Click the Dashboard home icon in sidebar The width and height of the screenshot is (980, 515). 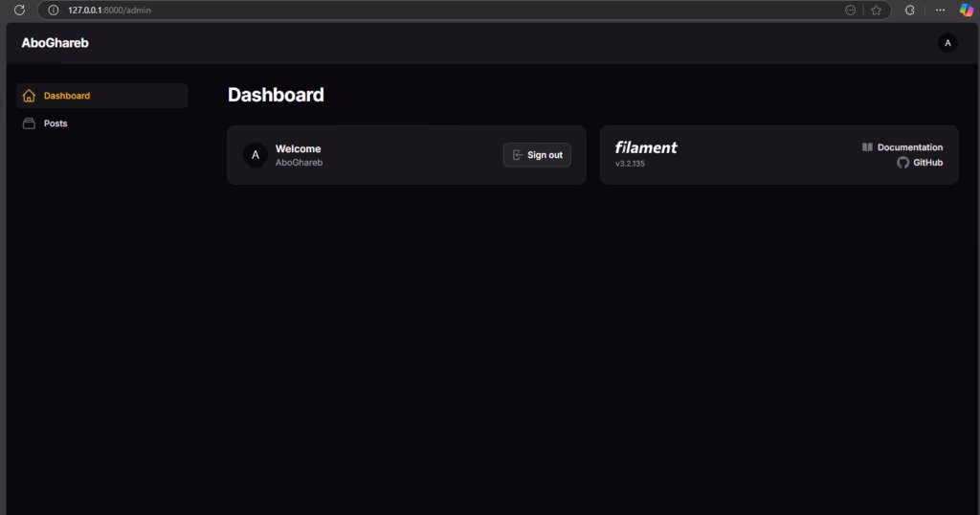click(29, 96)
